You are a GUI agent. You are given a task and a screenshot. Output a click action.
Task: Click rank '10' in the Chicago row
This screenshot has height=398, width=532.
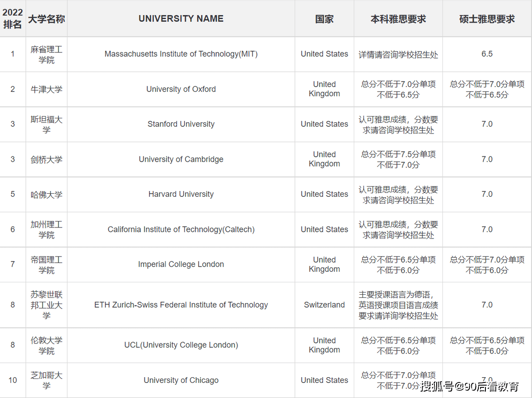[x=12, y=380]
